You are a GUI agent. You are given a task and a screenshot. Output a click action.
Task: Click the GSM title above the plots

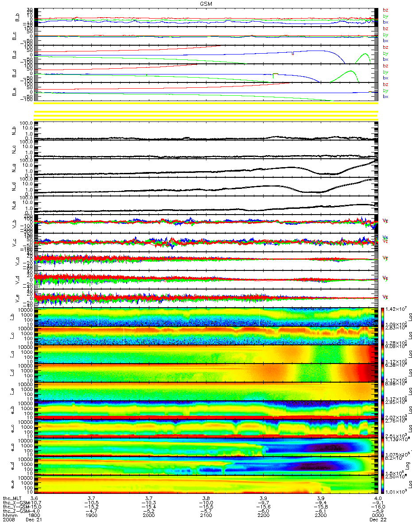click(x=206, y=3)
